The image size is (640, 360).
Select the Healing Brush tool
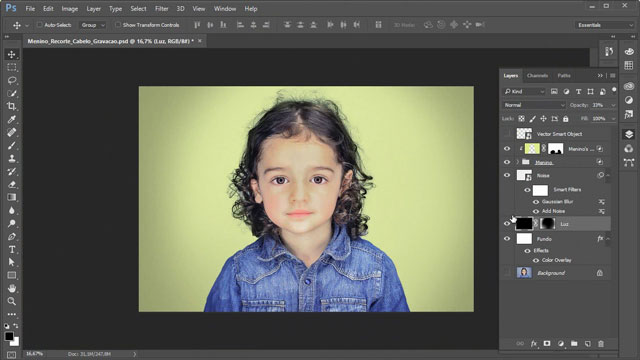[11, 132]
